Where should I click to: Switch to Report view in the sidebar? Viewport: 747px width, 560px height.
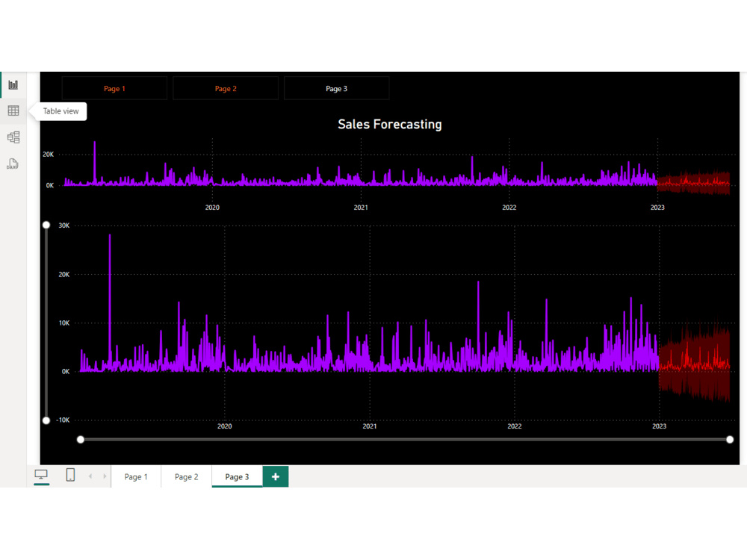pos(13,85)
